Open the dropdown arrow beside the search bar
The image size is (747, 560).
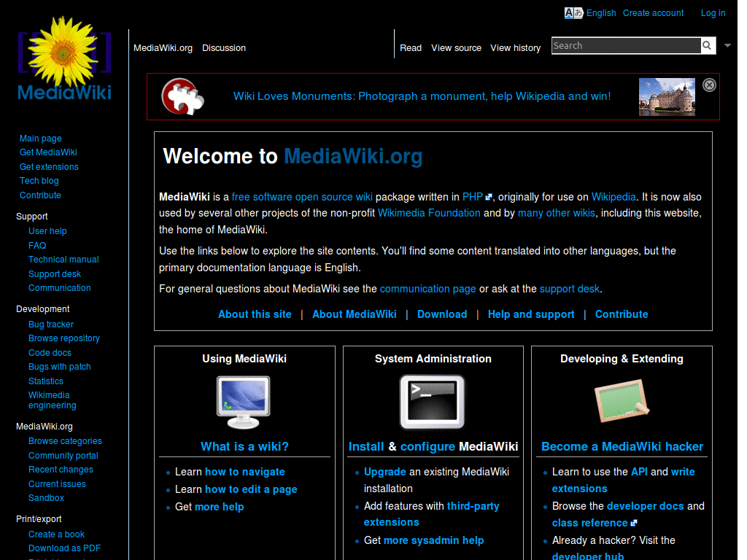pyautogui.click(x=727, y=45)
